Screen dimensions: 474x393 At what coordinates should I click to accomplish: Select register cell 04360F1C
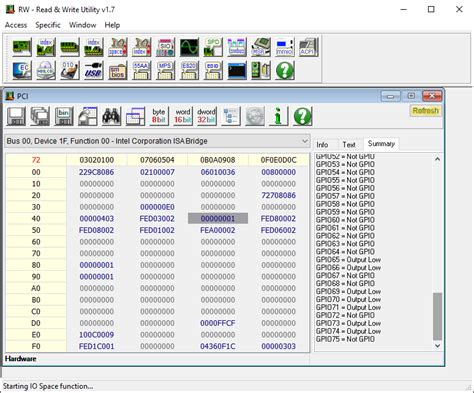218,346
